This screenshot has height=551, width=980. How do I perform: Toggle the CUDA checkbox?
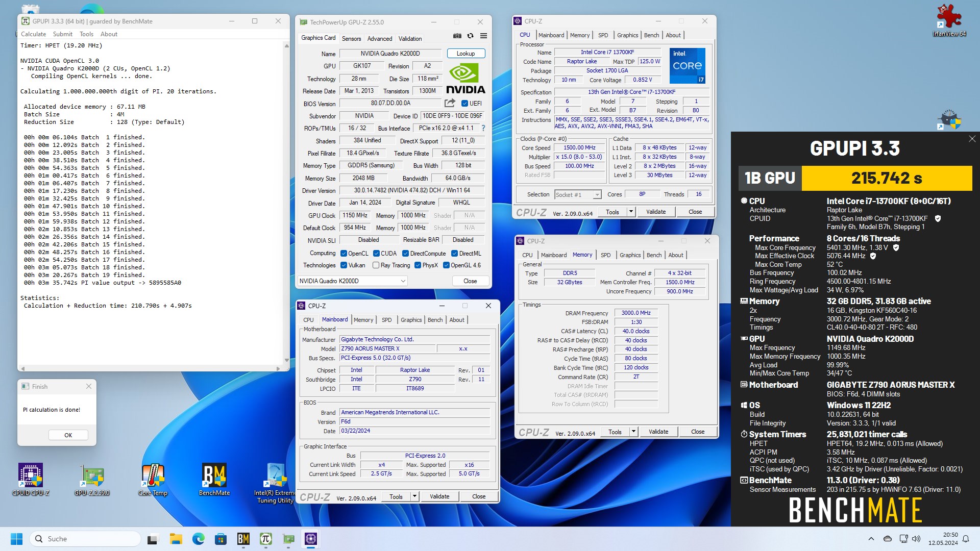376,254
